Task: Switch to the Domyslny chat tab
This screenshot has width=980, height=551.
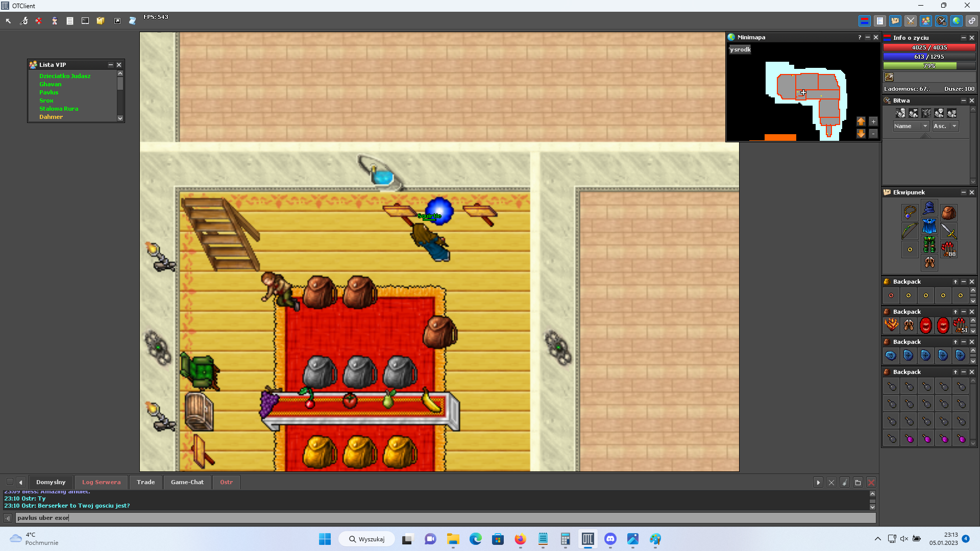Action: click(51, 482)
